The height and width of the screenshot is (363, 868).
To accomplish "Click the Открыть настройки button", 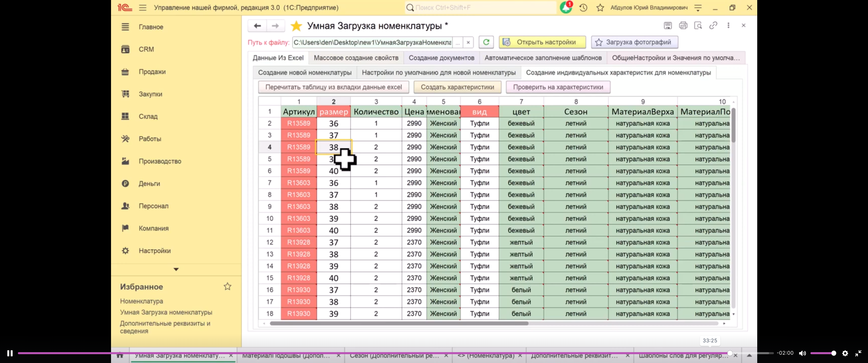I will [x=542, y=42].
